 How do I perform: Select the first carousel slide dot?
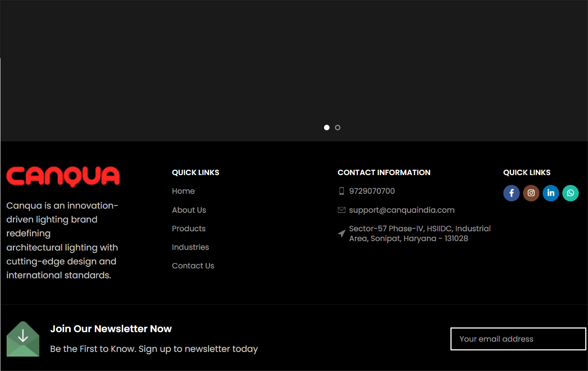coord(326,128)
